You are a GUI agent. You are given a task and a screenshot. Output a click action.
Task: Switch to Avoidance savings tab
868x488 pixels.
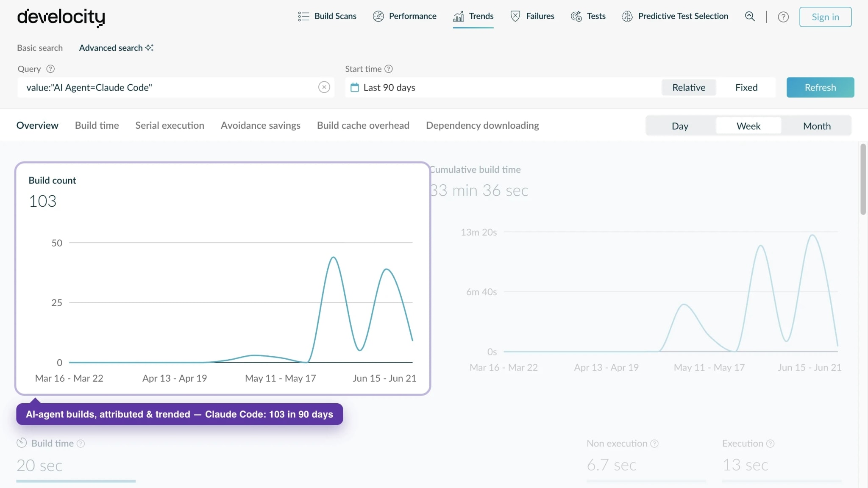pyautogui.click(x=260, y=125)
